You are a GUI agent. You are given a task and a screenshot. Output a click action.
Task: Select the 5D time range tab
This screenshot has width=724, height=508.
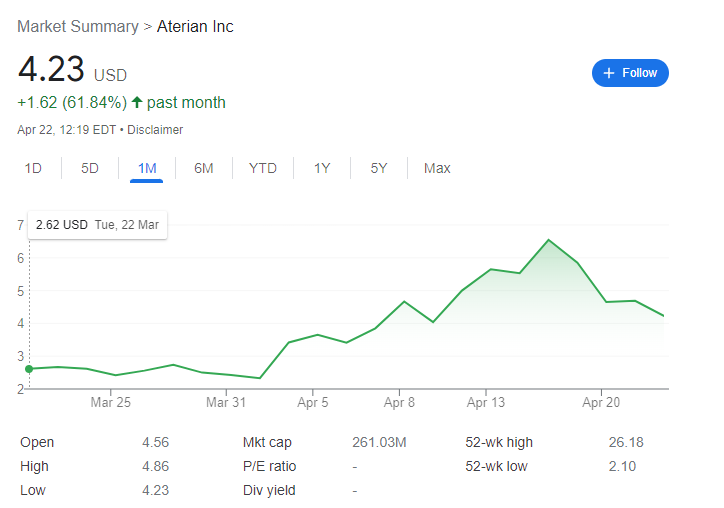[x=90, y=168]
